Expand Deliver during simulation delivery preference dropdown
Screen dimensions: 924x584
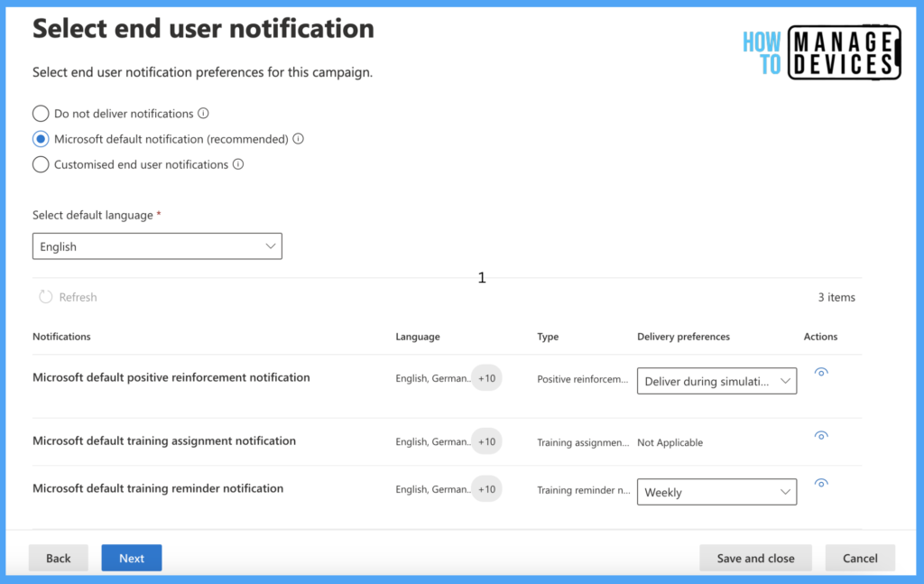716,382
